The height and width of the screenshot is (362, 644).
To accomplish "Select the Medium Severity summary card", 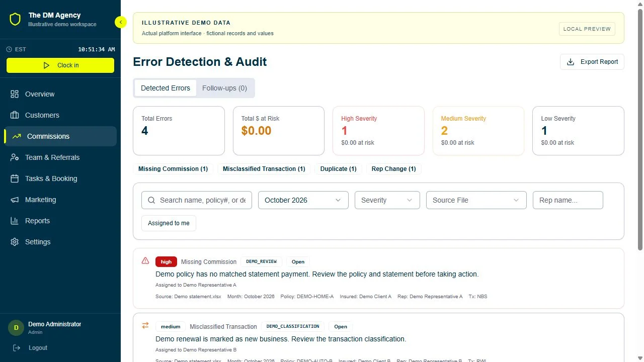I will 478,131.
